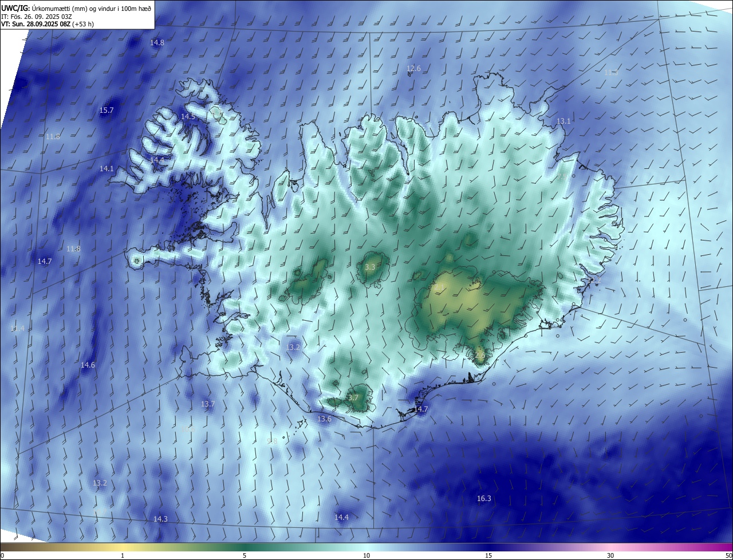733x560 pixels.
Task: Click the 5 tick on the color scale
Action: coord(245,555)
